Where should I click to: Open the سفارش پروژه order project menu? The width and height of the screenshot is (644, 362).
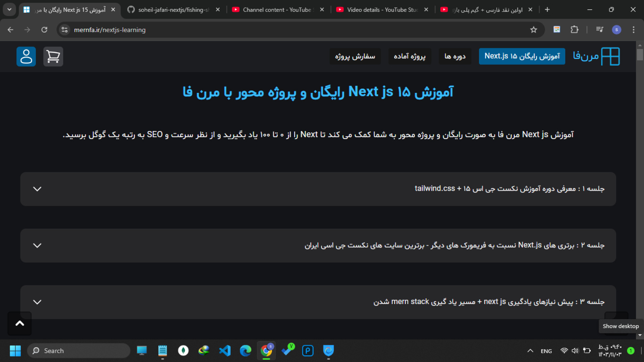(355, 56)
